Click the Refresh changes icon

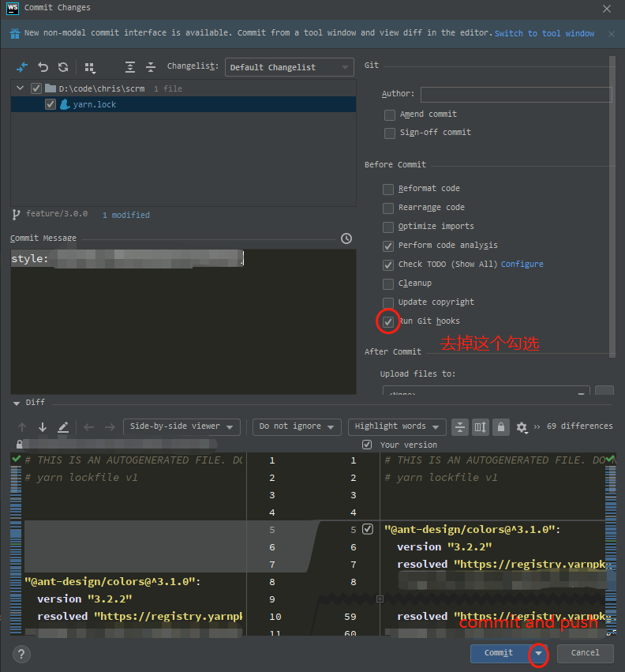(63, 67)
